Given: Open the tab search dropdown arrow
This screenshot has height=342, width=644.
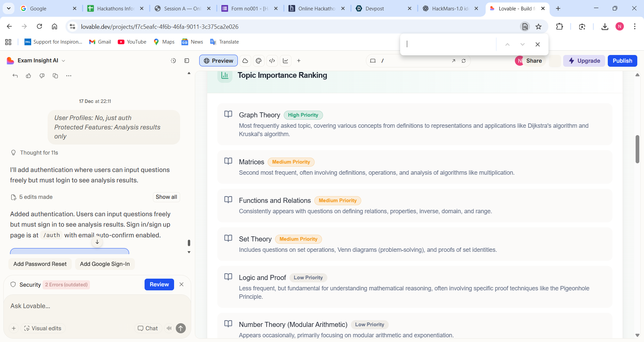Looking at the screenshot, I should [x=8, y=8].
